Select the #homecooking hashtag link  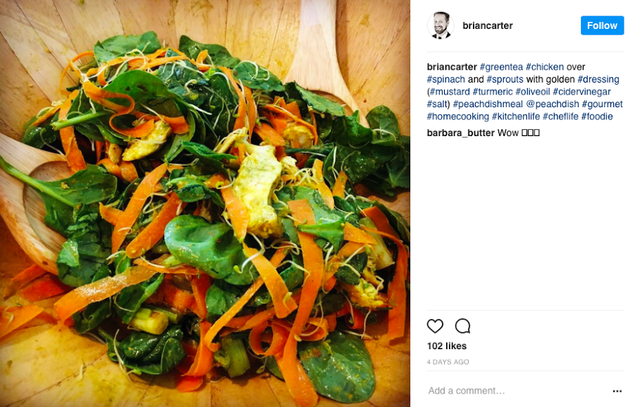[x=458, y=117]
